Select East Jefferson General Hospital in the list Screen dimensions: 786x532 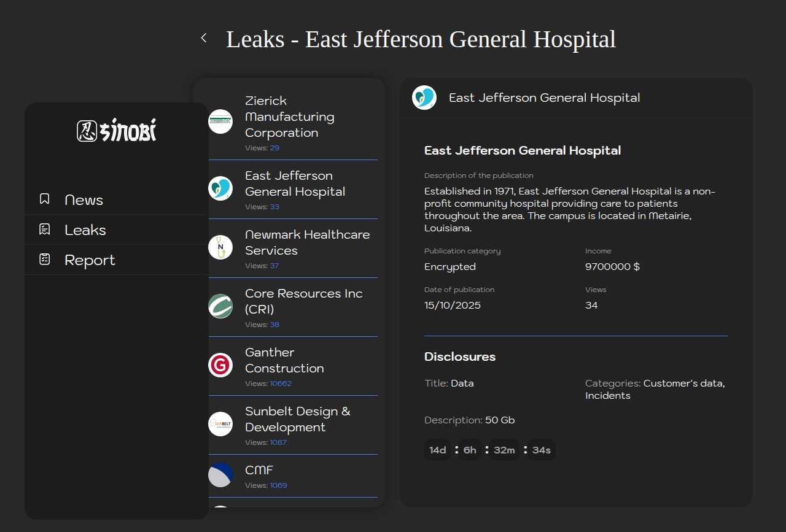click(295, 183)
